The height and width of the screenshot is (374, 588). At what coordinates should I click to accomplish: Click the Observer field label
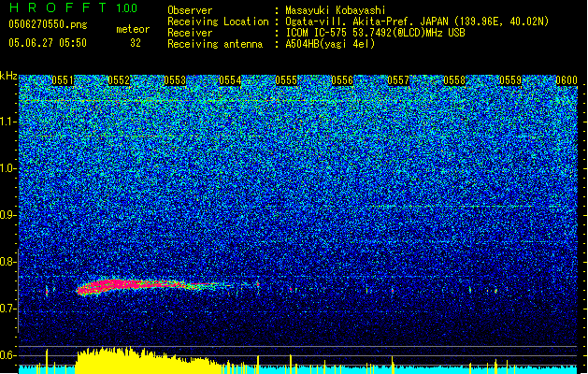click(190, 10)
